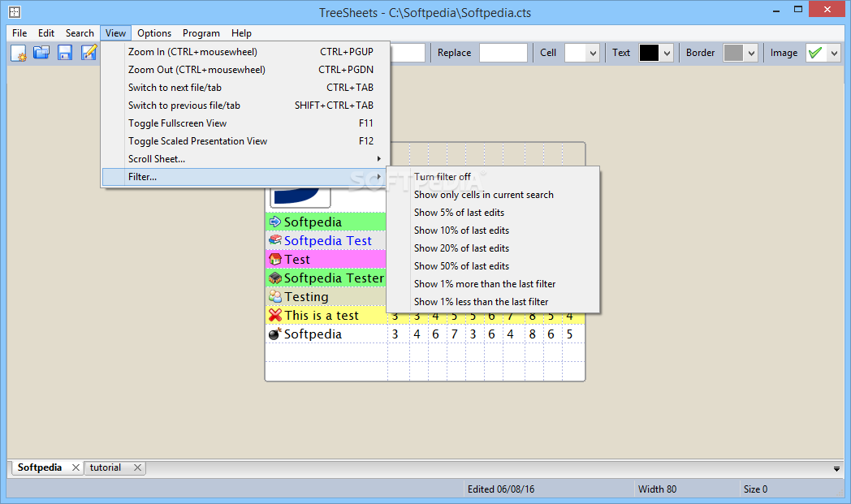Image resolution: width=851 pixels, height=504 pixels.
Task: Open the File menu
Action: [x=19, y=33]
